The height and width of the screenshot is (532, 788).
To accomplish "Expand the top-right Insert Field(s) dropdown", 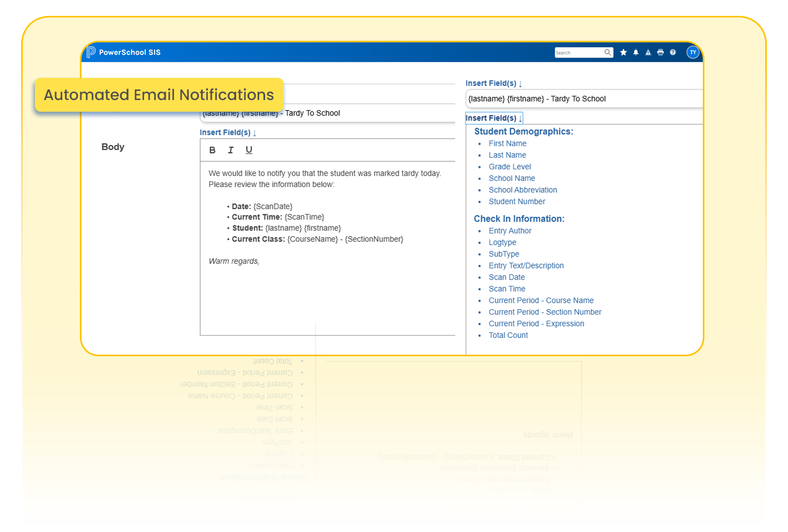I will click(493, 84).
